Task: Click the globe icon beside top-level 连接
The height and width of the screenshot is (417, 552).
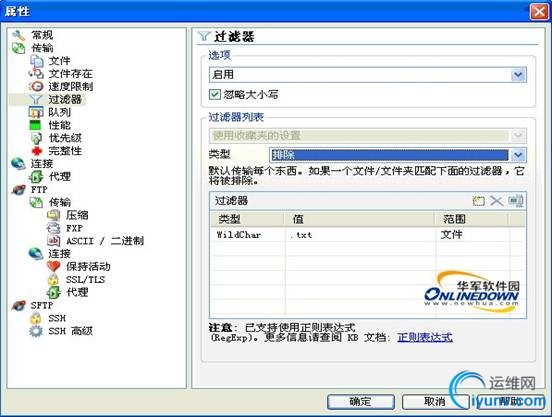Action: 18,164
